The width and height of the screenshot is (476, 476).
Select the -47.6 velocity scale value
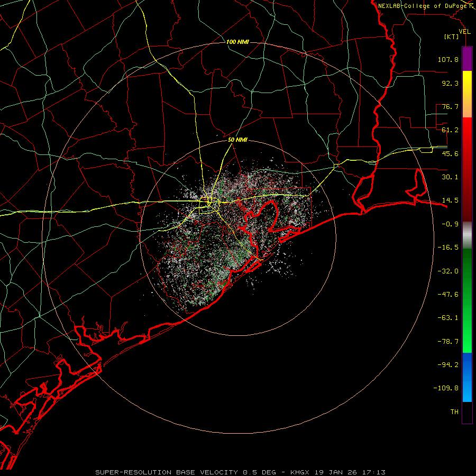tap(448, 295)
